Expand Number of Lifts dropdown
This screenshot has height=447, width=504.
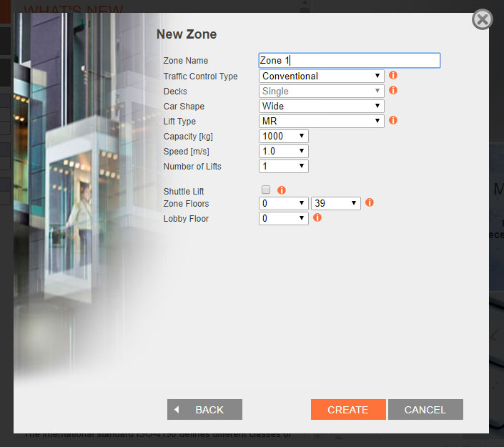point(283,166)
